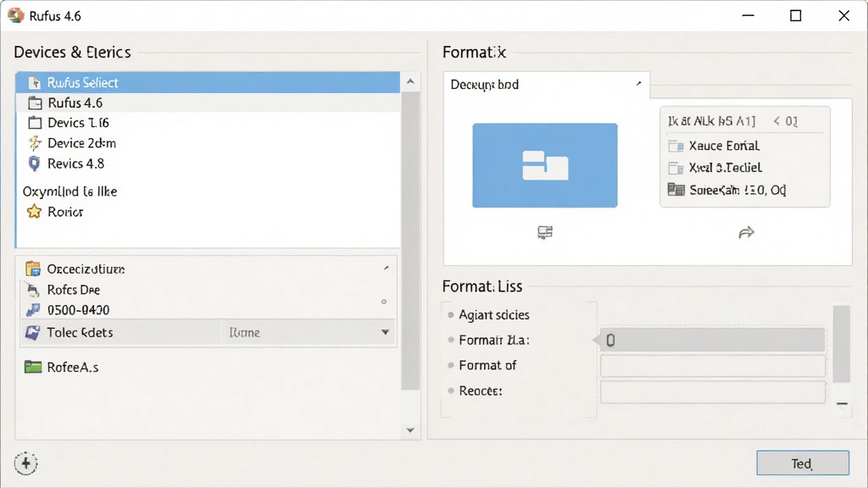
Task: Select the Reocee bullet option
Action: (451, 391)
